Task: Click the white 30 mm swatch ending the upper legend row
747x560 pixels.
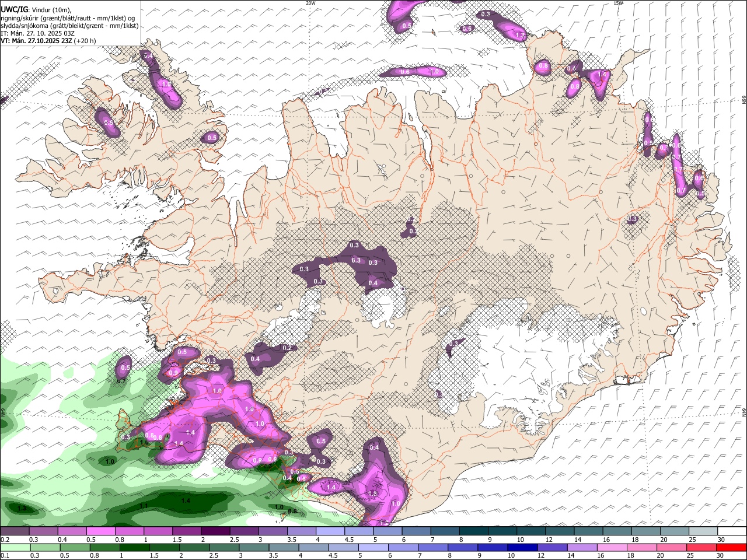Action: click(x=731, y=531)
